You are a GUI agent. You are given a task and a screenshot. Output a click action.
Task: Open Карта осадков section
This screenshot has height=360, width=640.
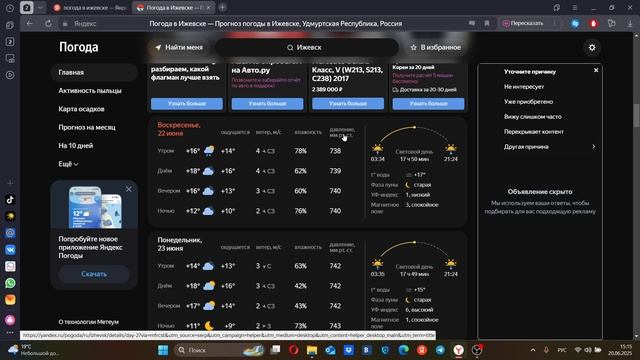coord(81,109)
